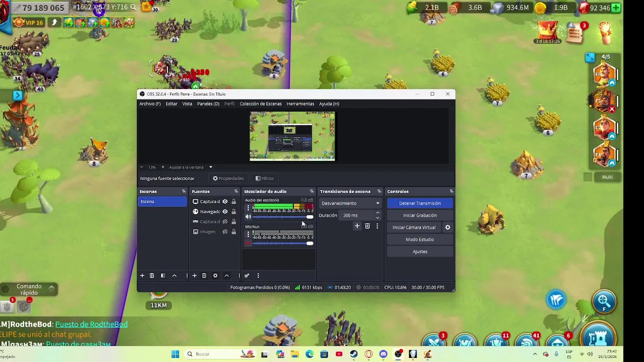Collapse Comando rápido panel chevron
This screenshot has height=362, width=644.
[51, 288]
